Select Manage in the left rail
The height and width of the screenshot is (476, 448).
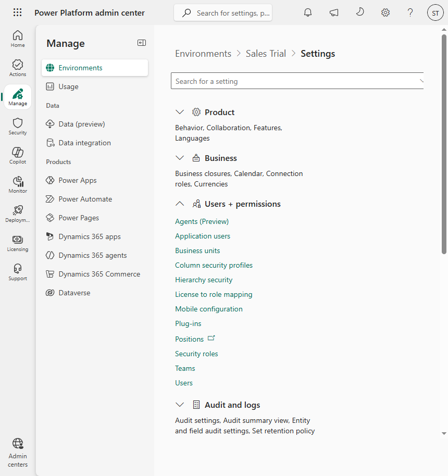point(18,97)
